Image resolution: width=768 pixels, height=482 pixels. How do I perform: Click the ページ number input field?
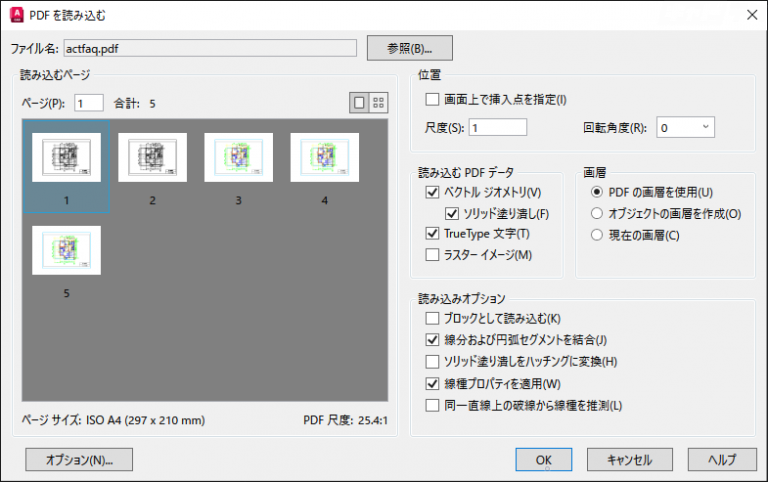click(x=87, y=102)
